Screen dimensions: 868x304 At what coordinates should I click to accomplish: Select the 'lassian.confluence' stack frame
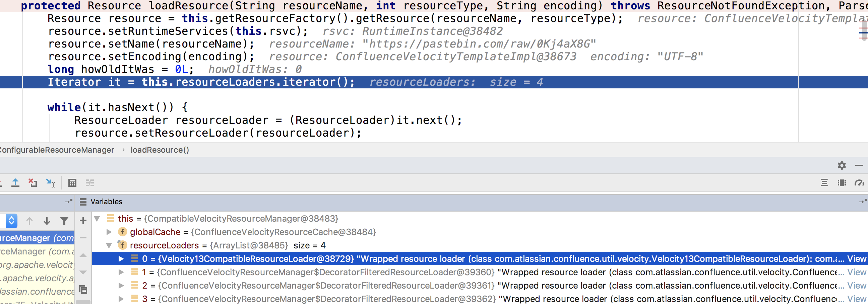point(37,292)
